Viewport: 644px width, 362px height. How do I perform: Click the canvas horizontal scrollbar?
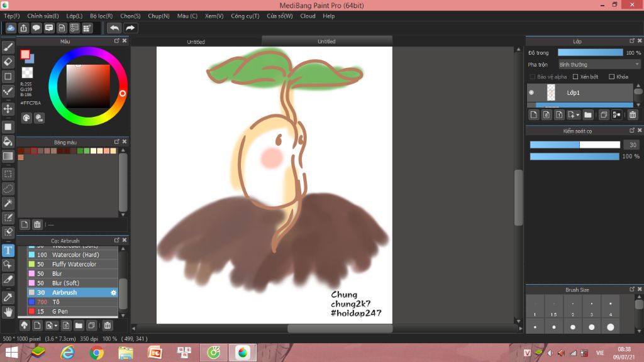pyautogui.click(x=340, y=328)
